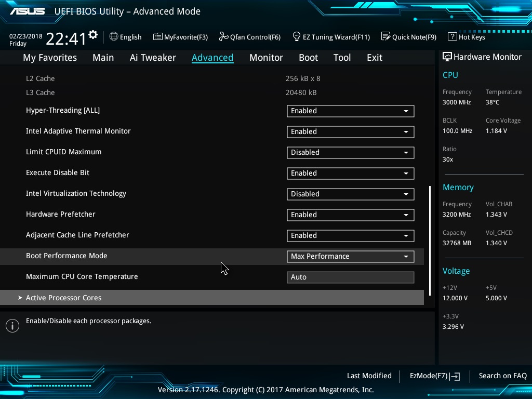Launch EZ Tuning Wizard(F11)
The height and width of the screenshot is (399, 532).
click(x=331, y=37)
